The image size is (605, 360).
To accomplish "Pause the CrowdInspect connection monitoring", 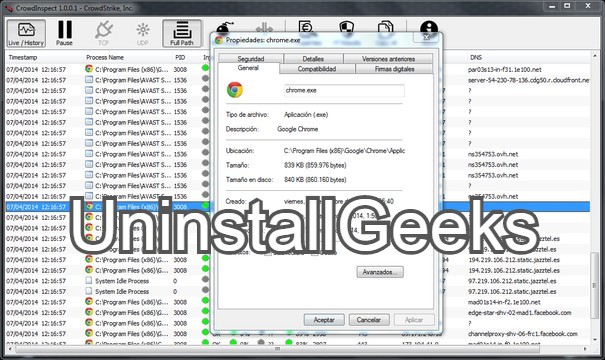I will (x=64, y=34).
